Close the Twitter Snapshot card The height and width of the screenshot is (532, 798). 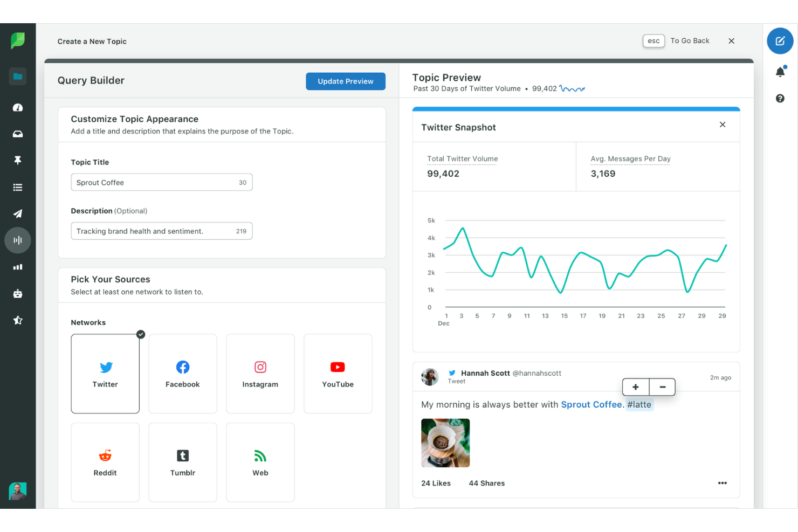723,125
